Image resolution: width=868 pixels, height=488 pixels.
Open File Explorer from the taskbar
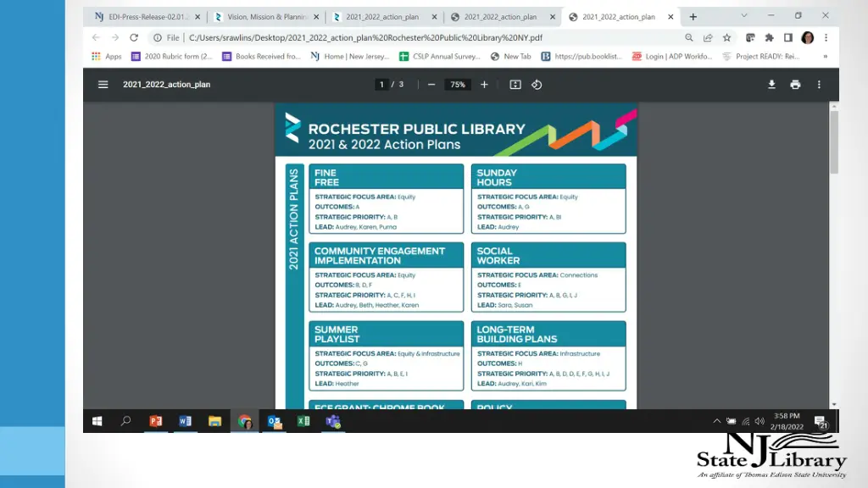[x=214, y=422]
